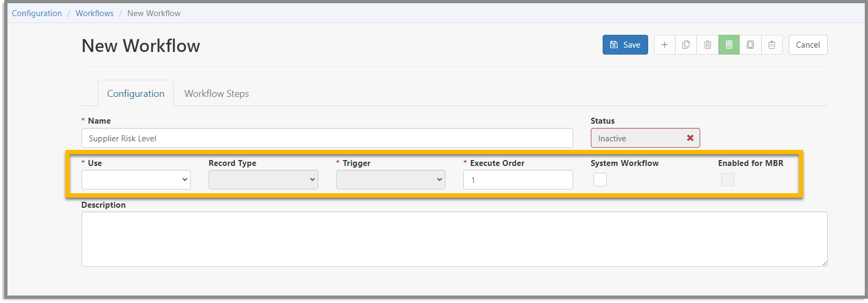Viewport: 868px width, 303px height.
Task: Click the trash delete icon
Action: [x=707, y=45]
